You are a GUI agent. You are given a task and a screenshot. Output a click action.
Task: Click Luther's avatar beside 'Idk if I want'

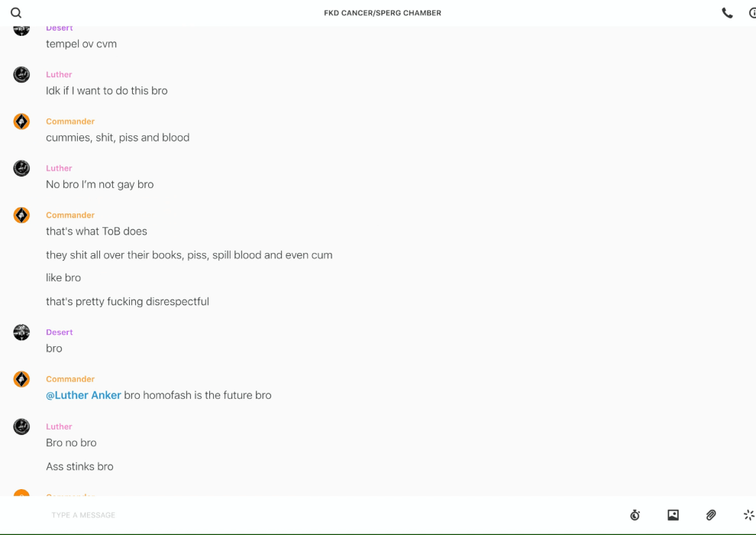(x=21, y=74)
